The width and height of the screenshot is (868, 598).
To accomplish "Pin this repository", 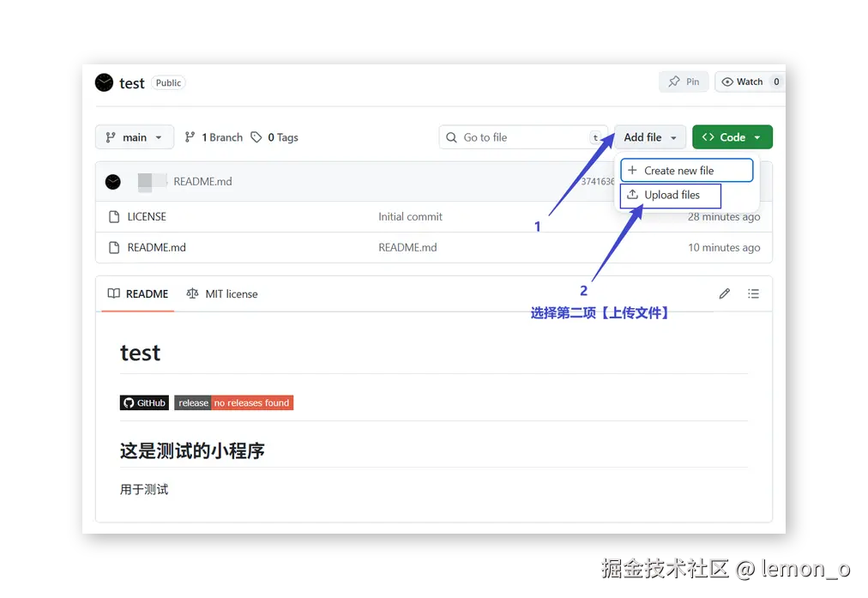I will pos(684,81).
